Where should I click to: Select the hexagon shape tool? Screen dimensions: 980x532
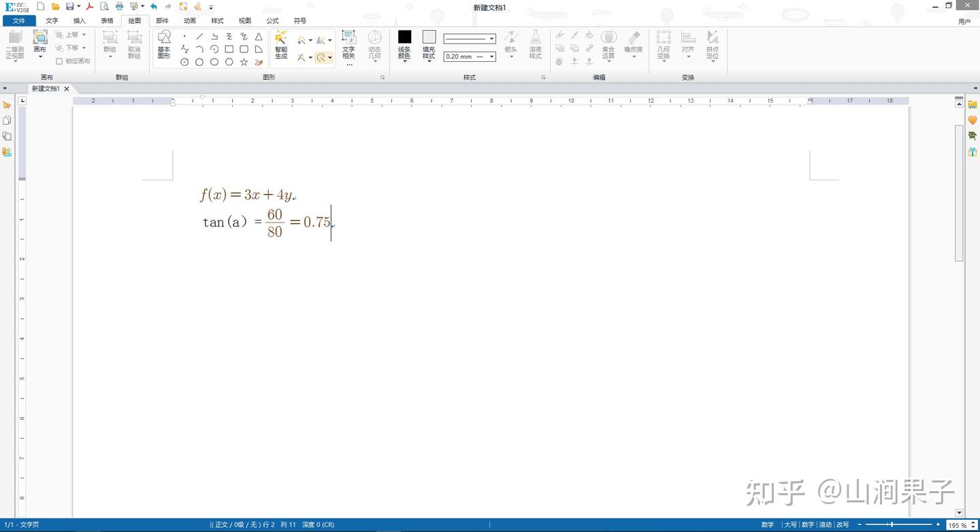pyautogui.click(x=229, y=62)
